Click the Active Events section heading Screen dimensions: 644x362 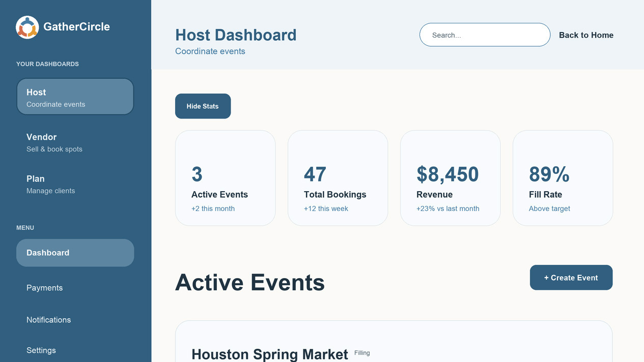pos(250,282)
